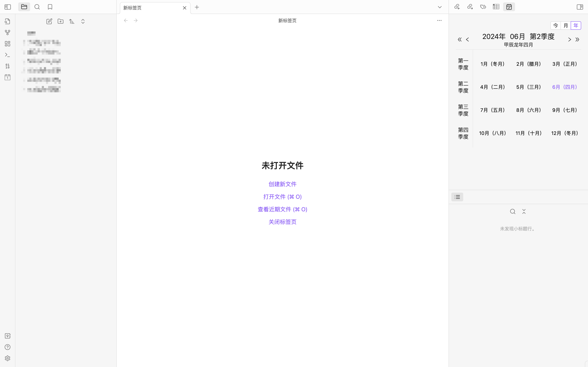Viewport: 588px width, 367px height.
Task: Open the canvas icon in left ribbon
Action: 8,44
